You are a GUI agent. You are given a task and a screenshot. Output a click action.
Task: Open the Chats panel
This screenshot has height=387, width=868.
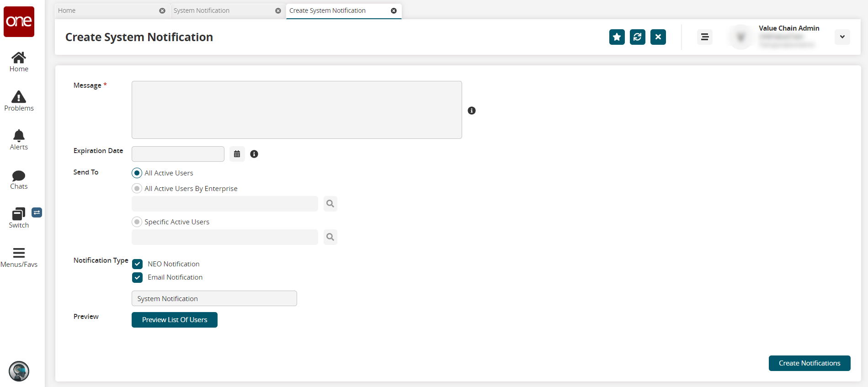[19, 180]
